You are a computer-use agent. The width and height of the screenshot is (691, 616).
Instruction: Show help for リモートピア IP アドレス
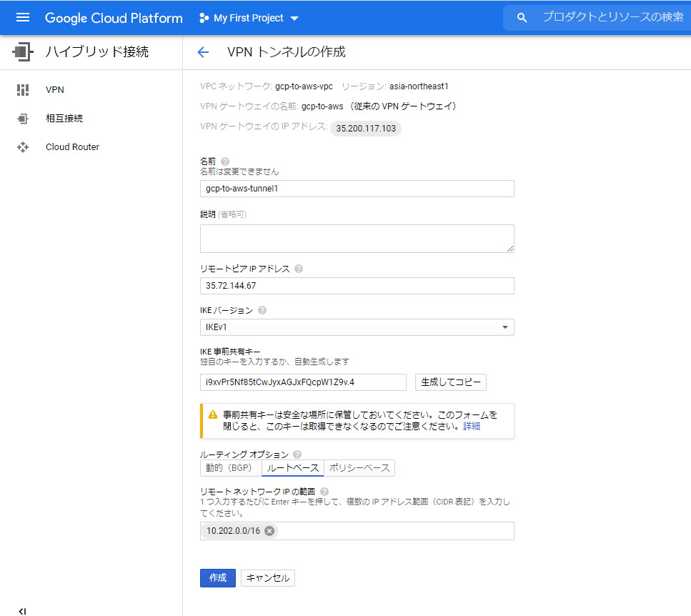coord(299,269)
